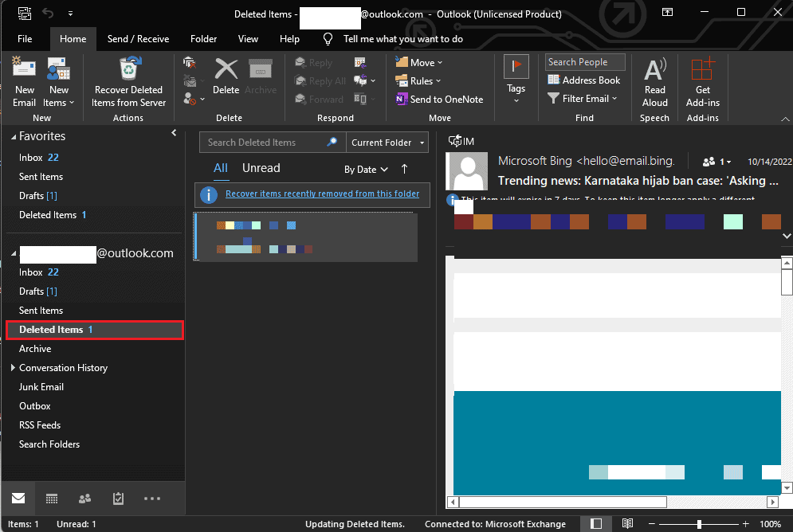Select Normal view button in status bar
This screenshot has width=793, height=532.
coord(596,524)
